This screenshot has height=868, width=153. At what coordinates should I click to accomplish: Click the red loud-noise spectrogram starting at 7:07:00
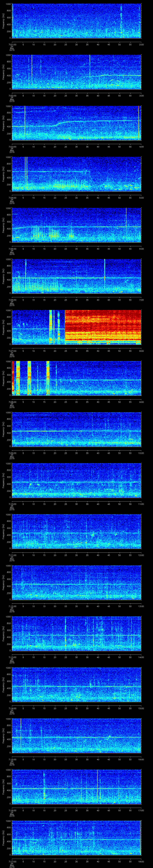tap(76, 327)
